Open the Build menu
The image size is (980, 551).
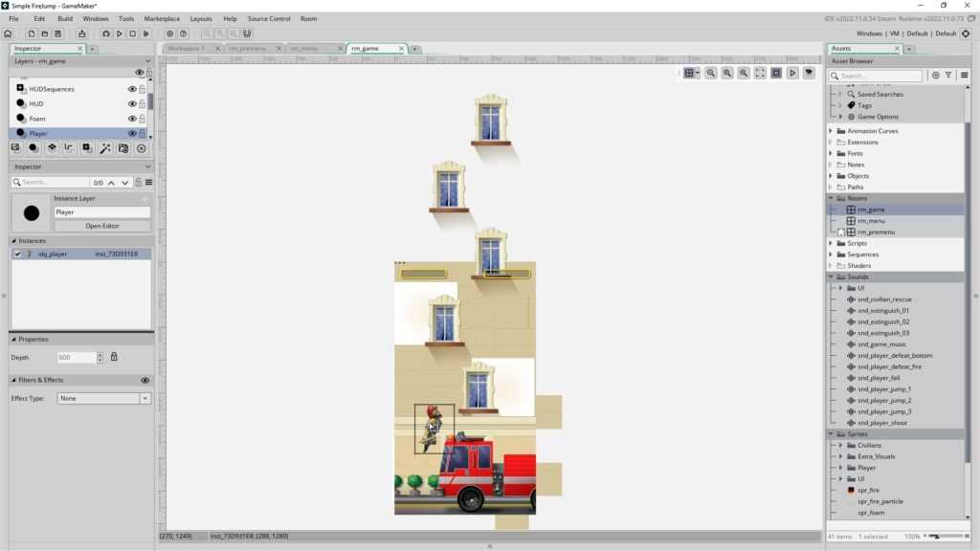(65, 18)
